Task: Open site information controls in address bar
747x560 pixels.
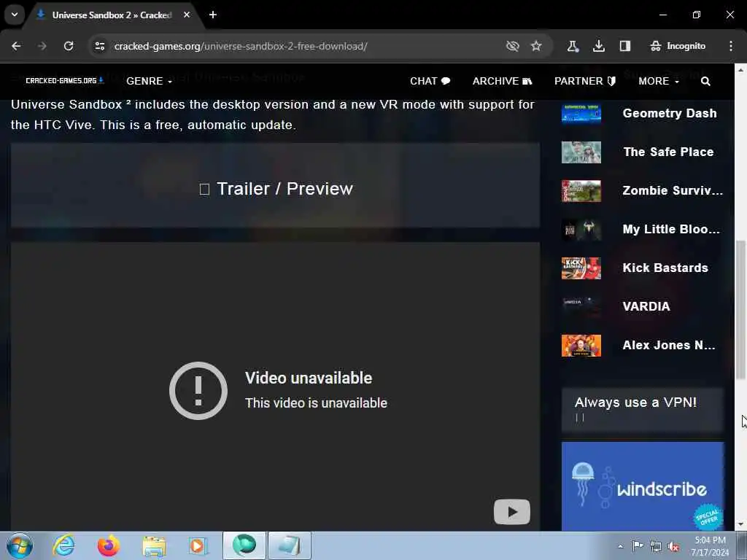Action: pyautogui.click(x=100, y=46)
